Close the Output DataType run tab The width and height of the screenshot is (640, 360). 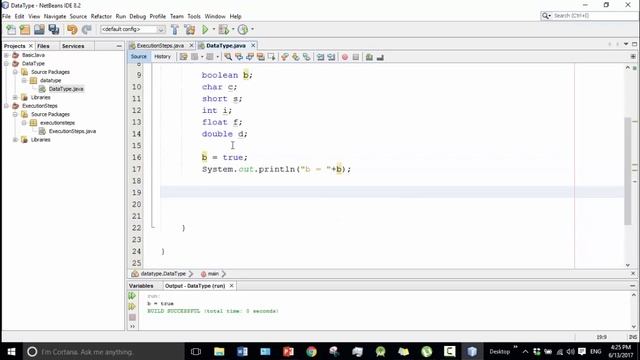231,286
